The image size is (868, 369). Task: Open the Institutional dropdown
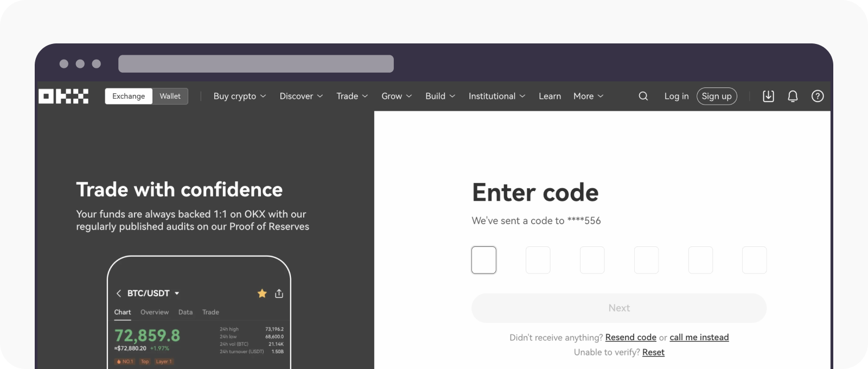[496, 96]
